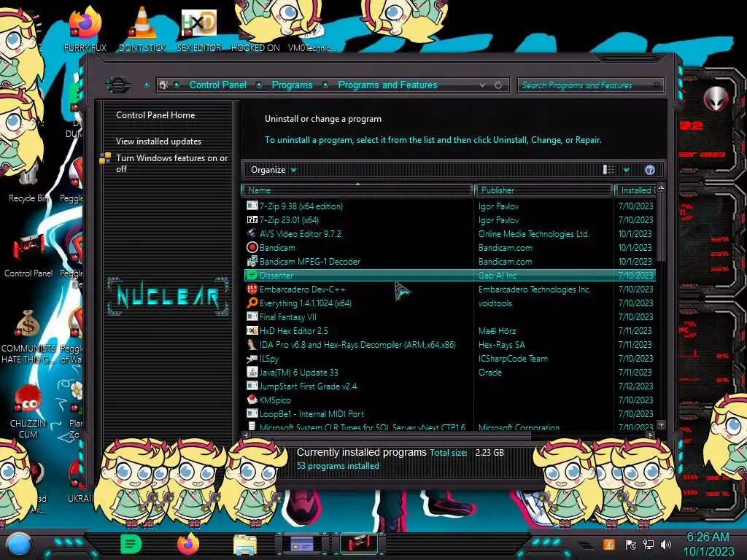Open the striped window taskbar button
747x560 pixels.
(x=301, y=543)
